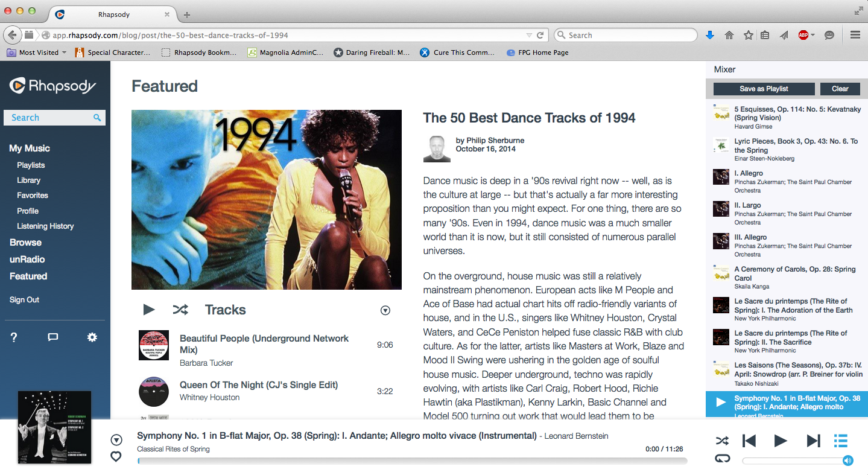The width and height of the screenshot is (868, 475).
Task: Open Playlists in My Music
Action: pyautogui.click(x=31, y=165)
